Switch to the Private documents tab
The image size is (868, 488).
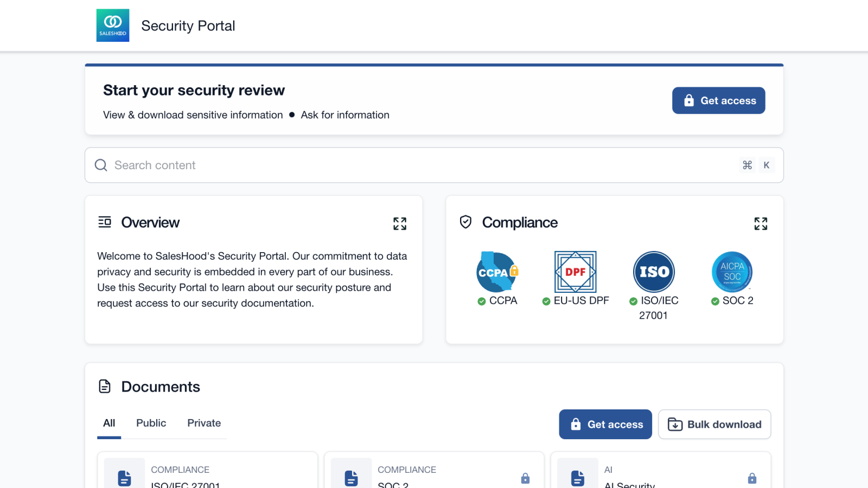tap(204, 423)
